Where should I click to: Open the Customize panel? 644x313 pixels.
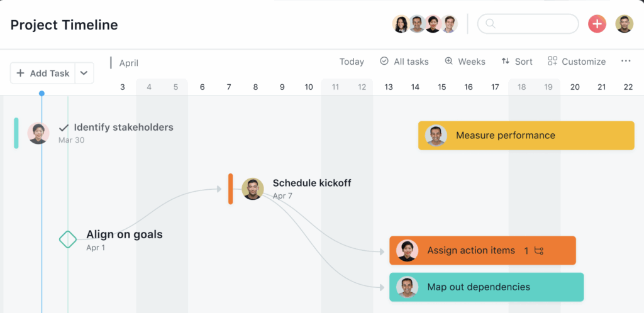click(577, 62)
